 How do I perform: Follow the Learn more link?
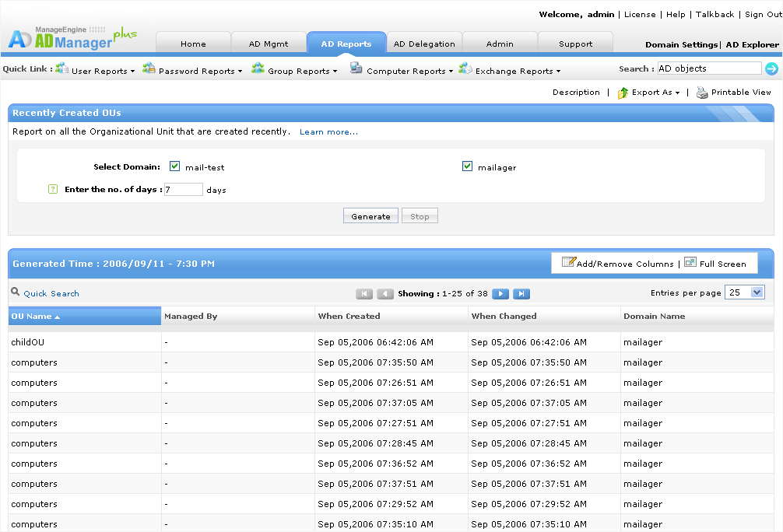tap(328, 132)
